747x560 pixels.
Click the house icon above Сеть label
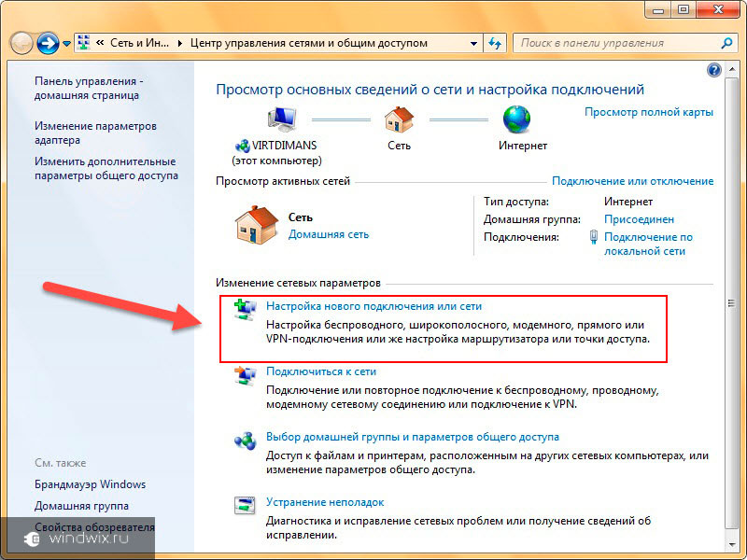pos(399,119)
